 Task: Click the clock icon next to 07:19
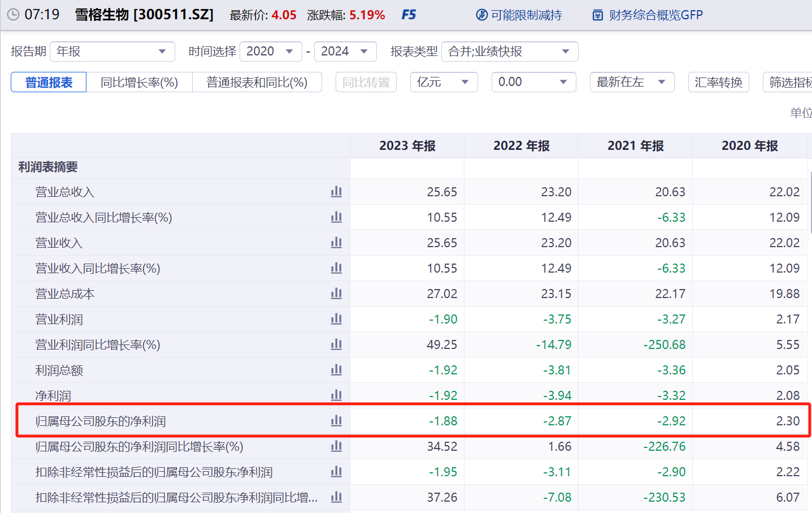[13, 15]
